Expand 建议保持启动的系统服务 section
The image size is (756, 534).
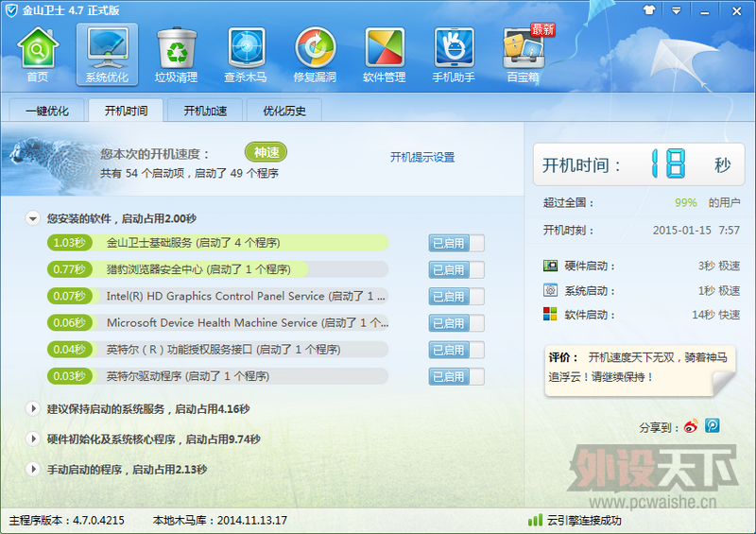(x=33, y=409)
